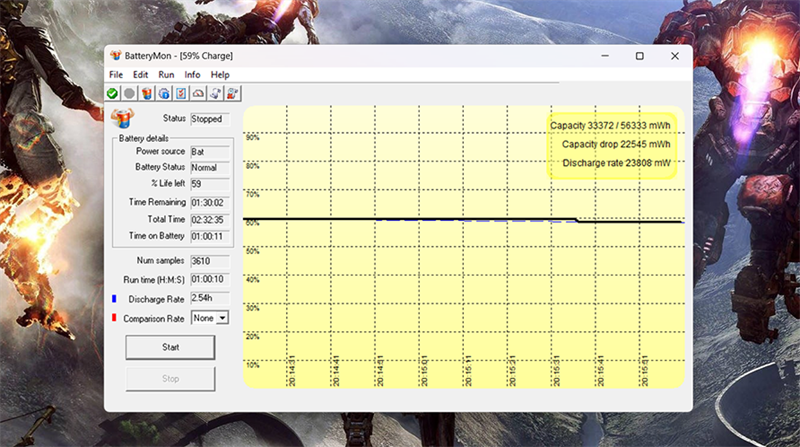Click the 90% axis label on graph
This screenshot has height=447, width=800.
coord(253,138)
